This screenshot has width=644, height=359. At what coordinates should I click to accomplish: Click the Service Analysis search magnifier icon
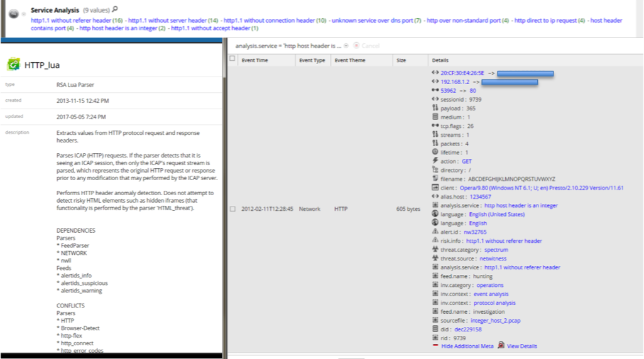[x=114, y=9]
